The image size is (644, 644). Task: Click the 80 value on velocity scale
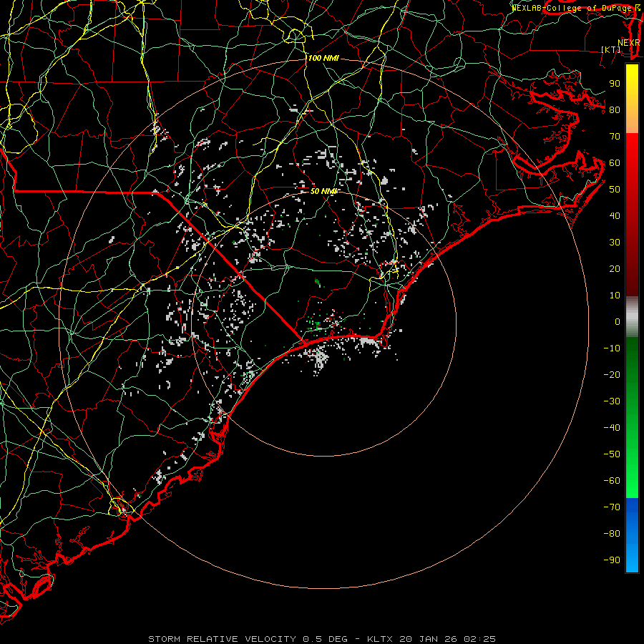click(x=615, y=109)
